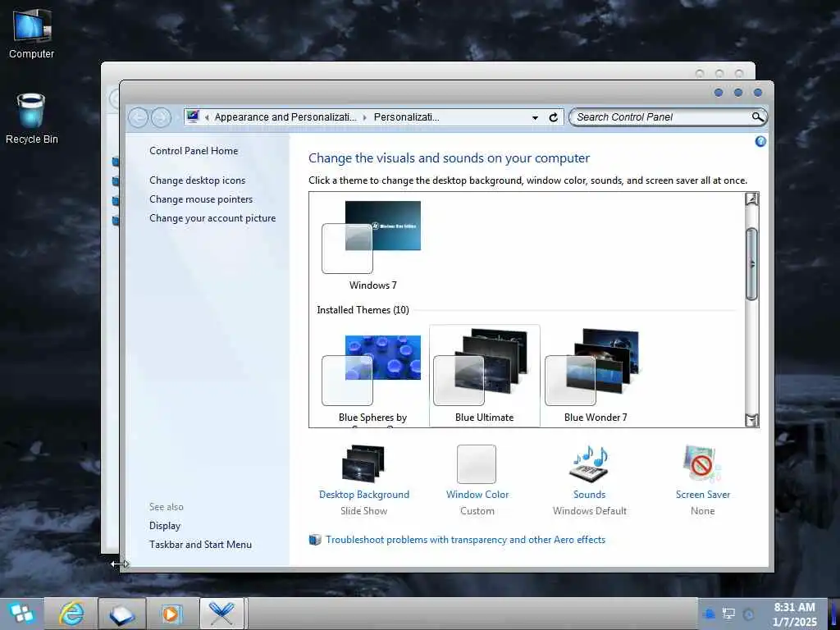Screen dimensions: 840x630
Task: Open Windows Media Player from taskbar
Action: point(172,614)
